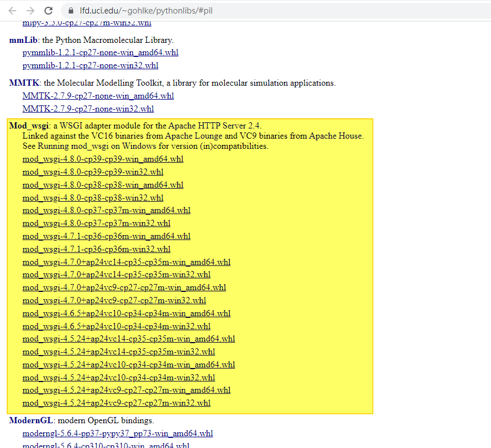Click the Molecular Modelling Toolkit description text

190,83
